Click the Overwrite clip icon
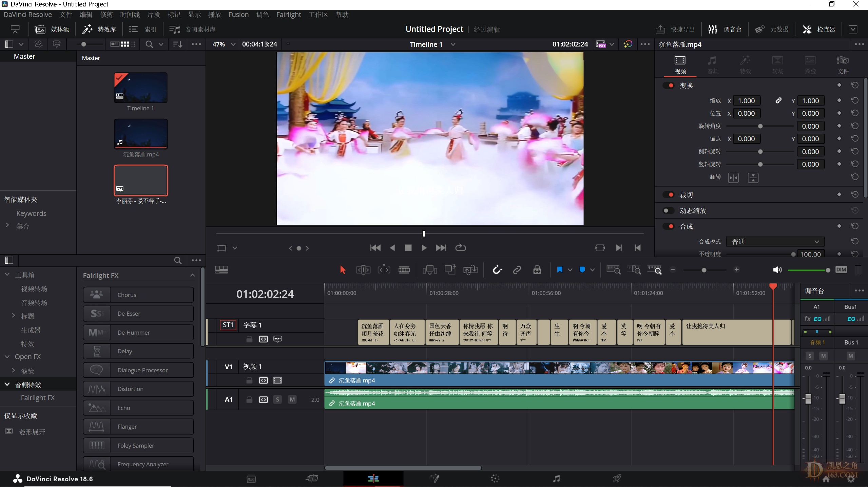Viewport: 868px width, 487px height. 450,270
